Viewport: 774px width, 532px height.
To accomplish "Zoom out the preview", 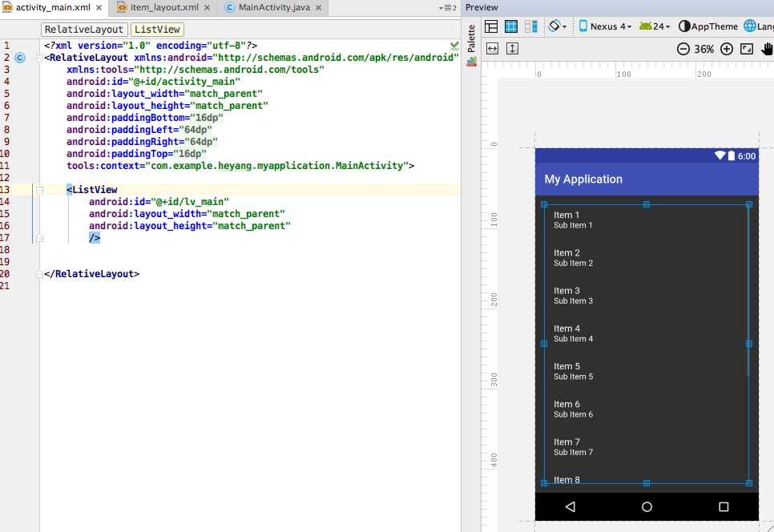I will click(683, 49).
